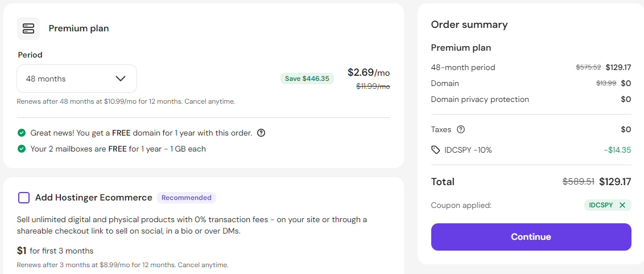Screen dimensions: 644x274
Task: Click the Save $446.35 badge
Action: coord(307,79)
